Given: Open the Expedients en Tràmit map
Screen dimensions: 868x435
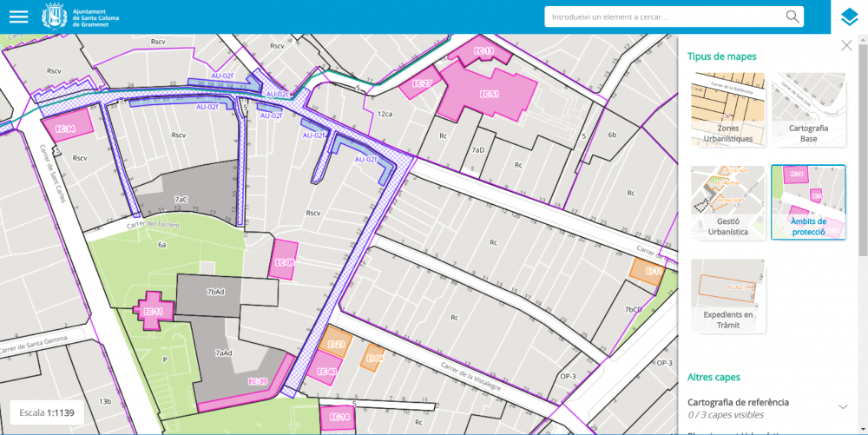Looking at the screenshot, I should click(728, 295).
